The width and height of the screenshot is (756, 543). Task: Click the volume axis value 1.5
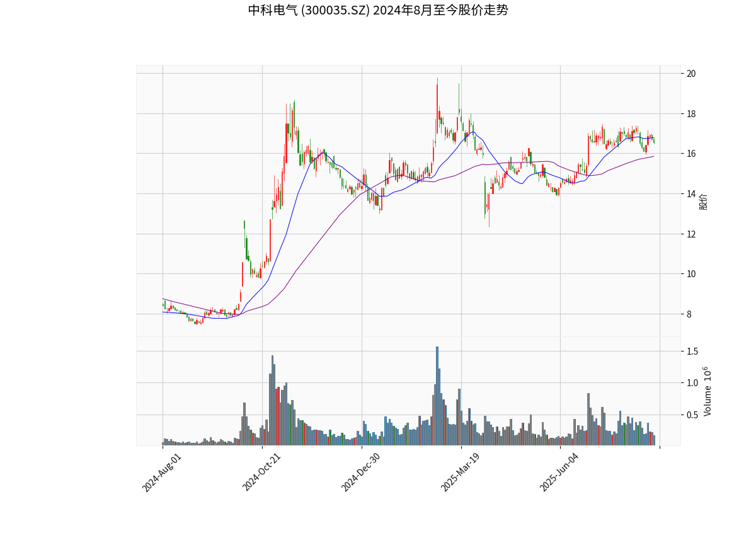coord(693,351)
